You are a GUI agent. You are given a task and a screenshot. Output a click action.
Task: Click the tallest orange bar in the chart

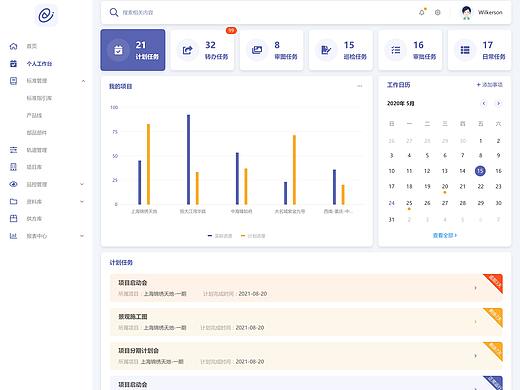pyautogui.click(x=148, y=164)
